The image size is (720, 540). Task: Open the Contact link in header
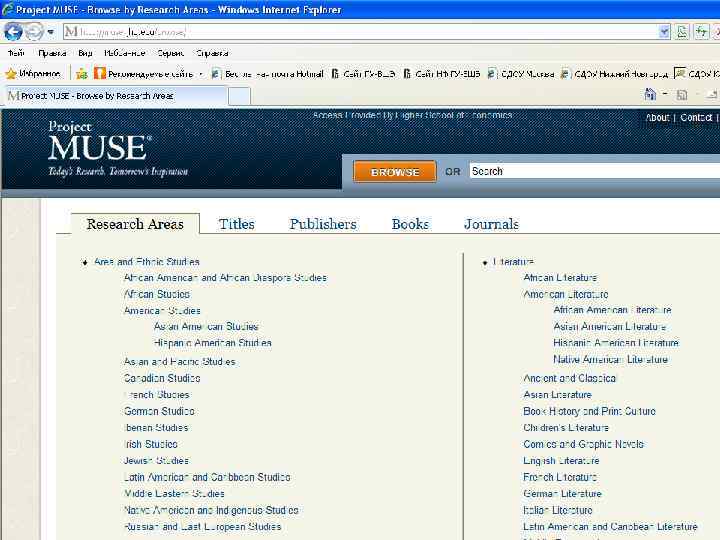click(696, 118)
